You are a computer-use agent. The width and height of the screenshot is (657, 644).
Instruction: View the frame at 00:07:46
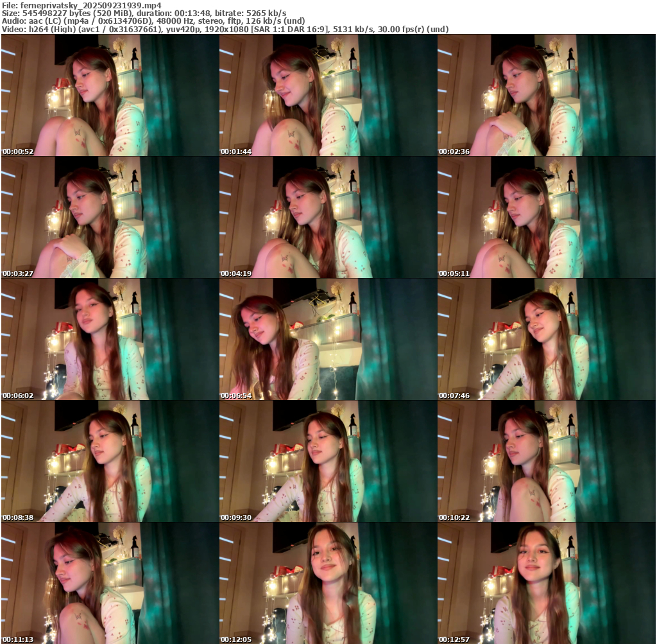coord(547,339)
